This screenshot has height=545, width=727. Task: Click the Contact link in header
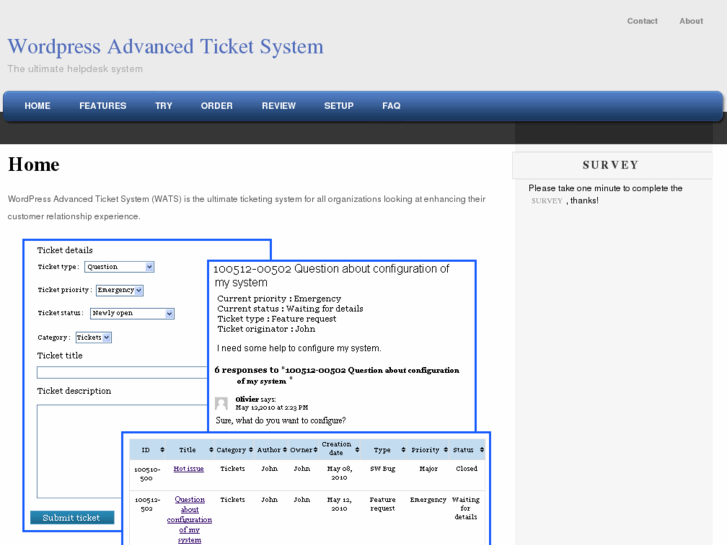point(642,21)
